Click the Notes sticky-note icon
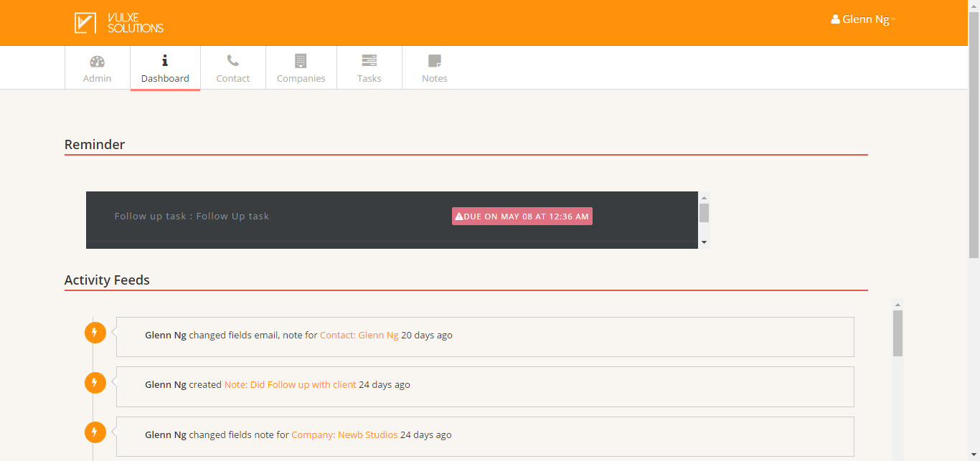The height and width of the screenshot is (461, 980). [435, 61]
